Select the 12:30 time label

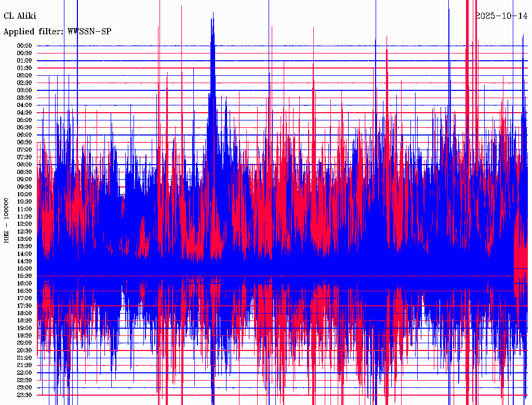coord(24,232)
